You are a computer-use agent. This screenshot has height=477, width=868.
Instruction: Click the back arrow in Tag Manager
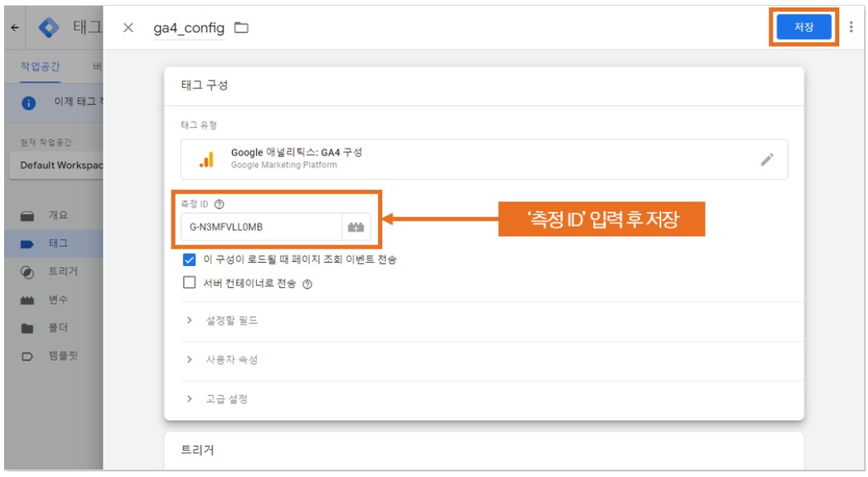point(15,27)
